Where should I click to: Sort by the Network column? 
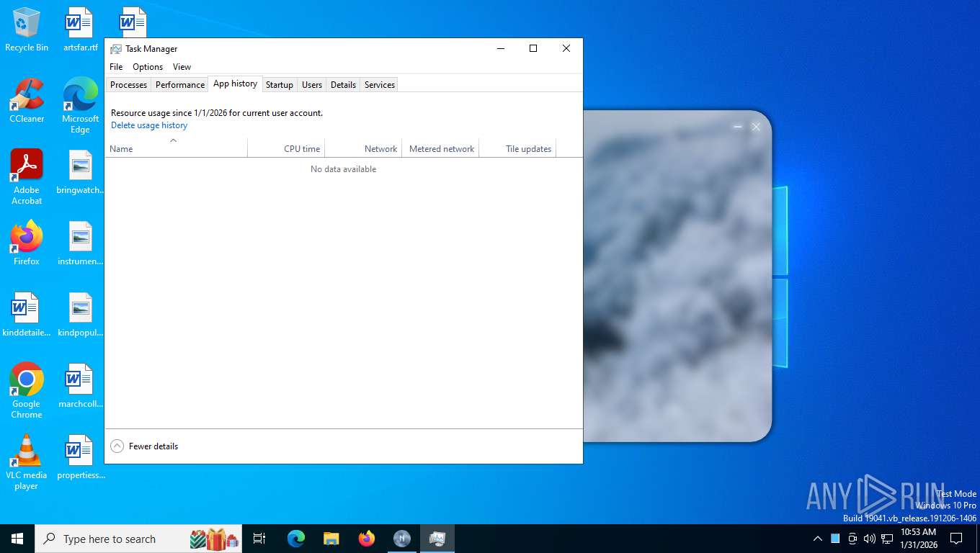[363, 148]
